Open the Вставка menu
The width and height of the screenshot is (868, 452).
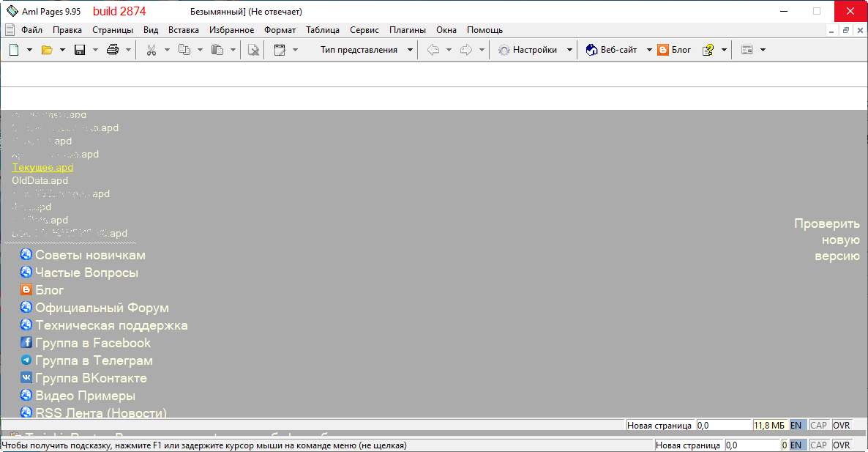pyautogui.click(x=183, y=30)
